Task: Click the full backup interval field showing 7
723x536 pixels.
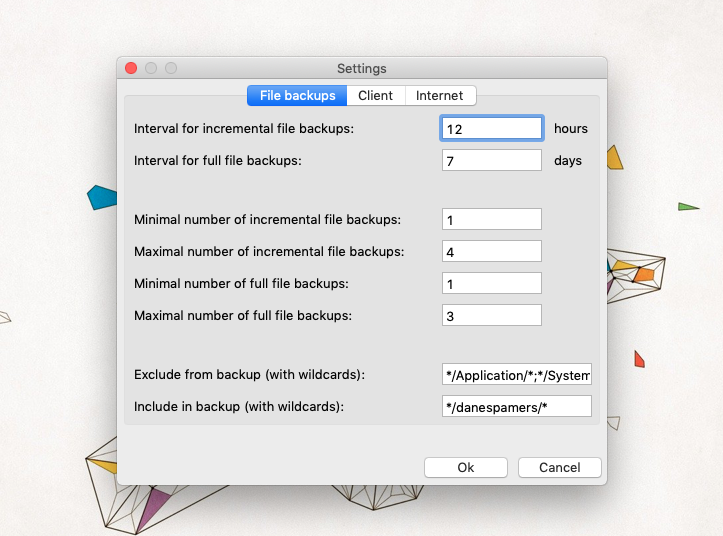Action: point(492,161)
